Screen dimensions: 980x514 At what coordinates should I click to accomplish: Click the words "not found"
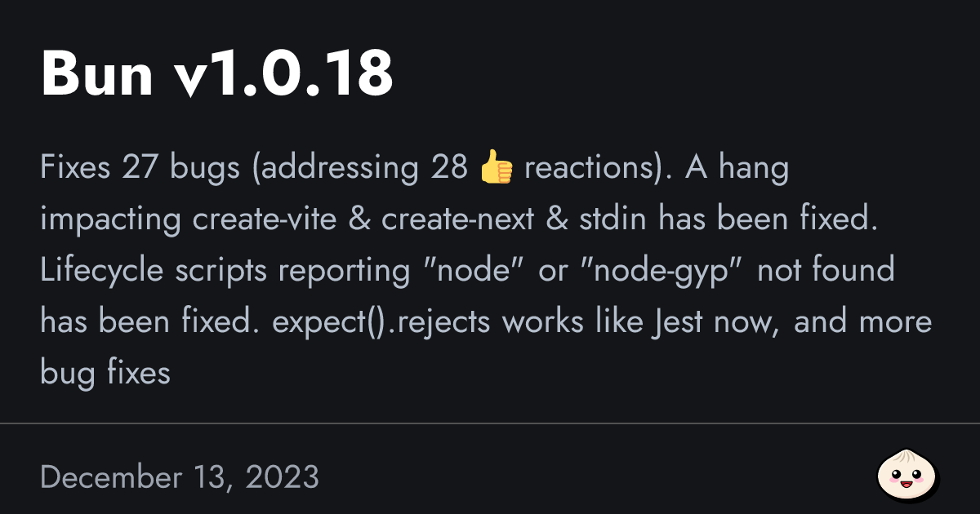tap(826, 272)
